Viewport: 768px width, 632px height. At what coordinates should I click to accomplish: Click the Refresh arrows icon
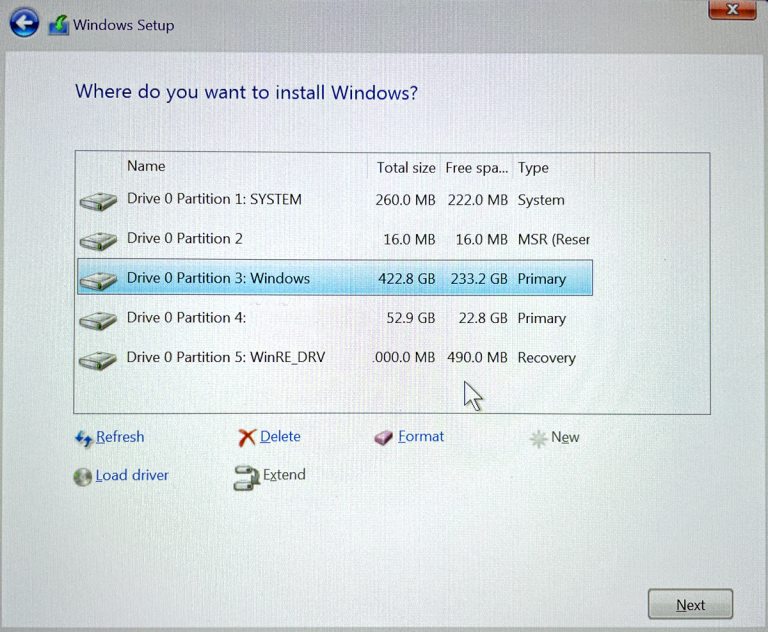[84, 438]
